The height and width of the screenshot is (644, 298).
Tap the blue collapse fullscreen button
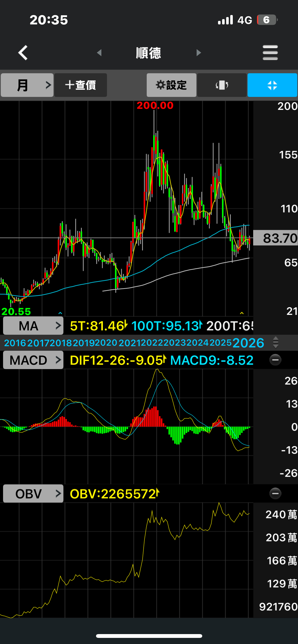272,85
